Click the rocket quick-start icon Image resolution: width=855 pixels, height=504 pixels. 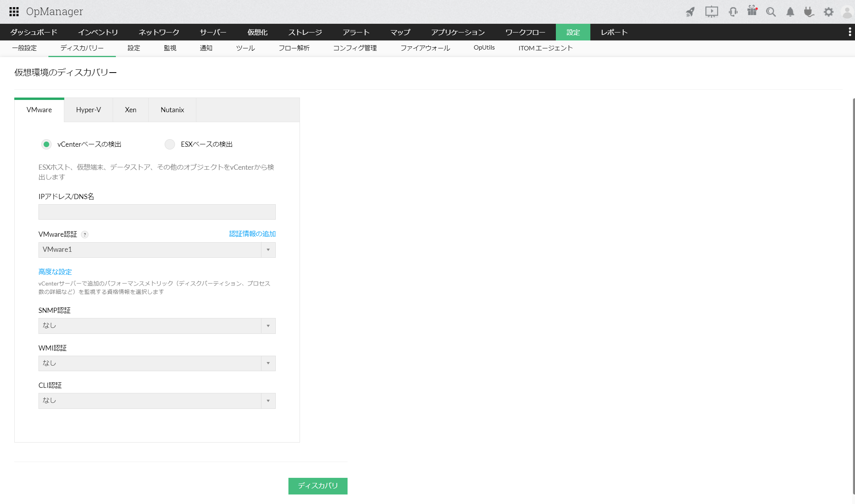pyautogui.click(x=690, y=12)
